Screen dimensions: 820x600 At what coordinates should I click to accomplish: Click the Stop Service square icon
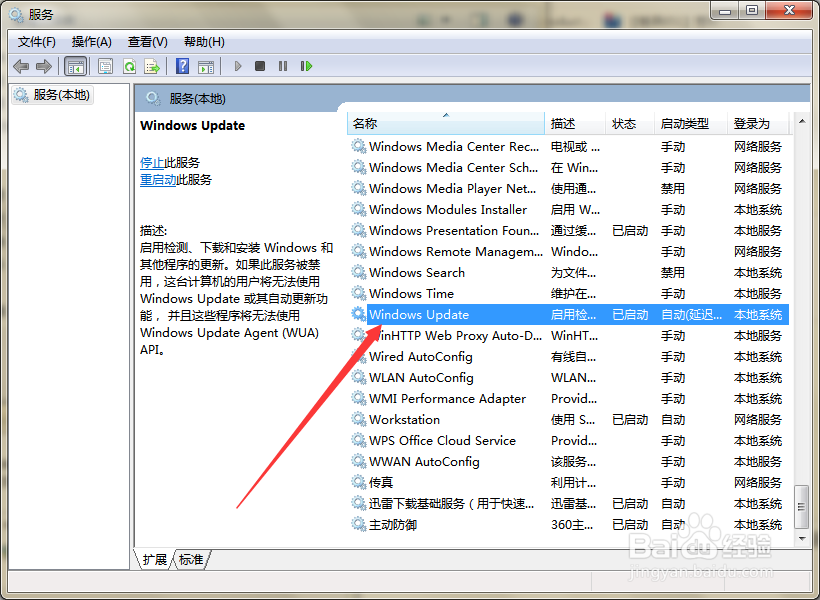260,66
